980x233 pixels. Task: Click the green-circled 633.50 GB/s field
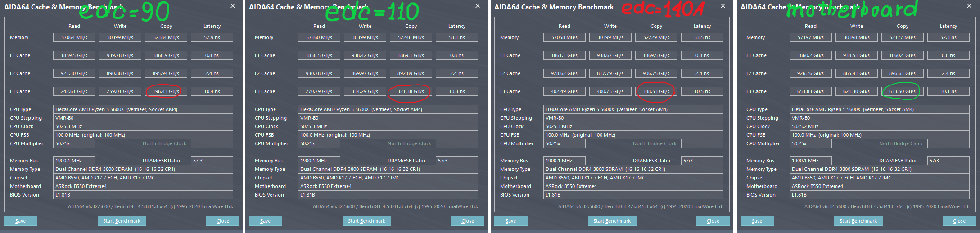(902, 91)
